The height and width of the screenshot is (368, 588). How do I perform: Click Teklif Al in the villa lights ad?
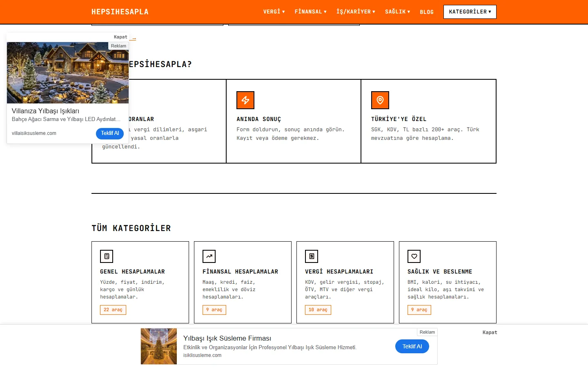(x=110, y=133)
